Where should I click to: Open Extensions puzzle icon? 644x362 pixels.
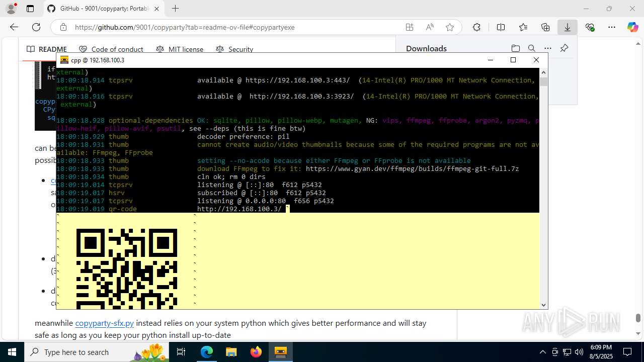point(476,27)
